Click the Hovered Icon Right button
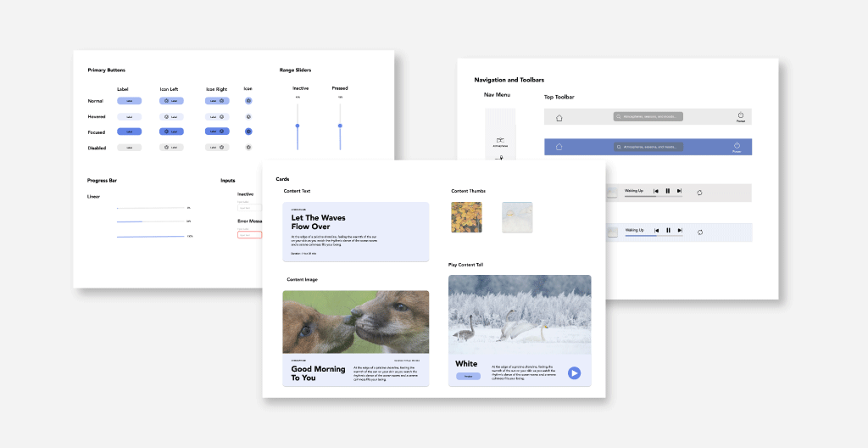This screenshot has height=448, width=868. 217,116
